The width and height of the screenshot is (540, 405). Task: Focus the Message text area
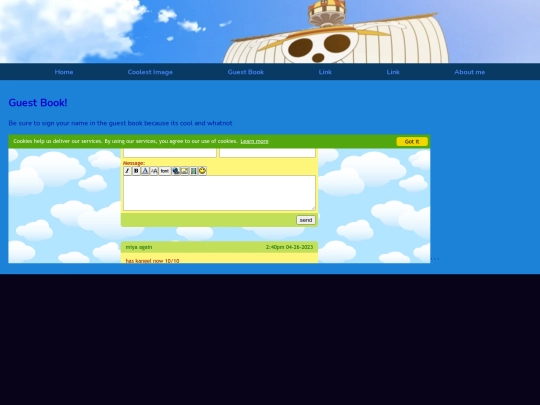click(219, 193)
